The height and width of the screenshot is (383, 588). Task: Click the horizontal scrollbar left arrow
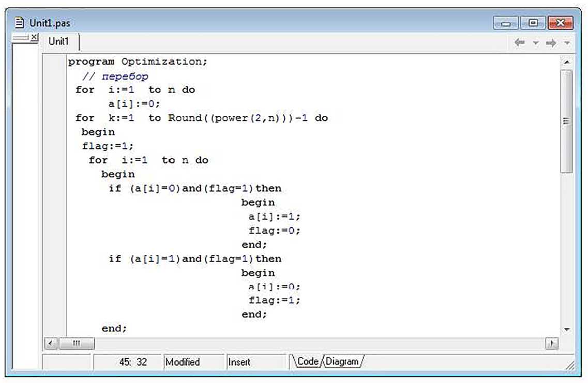coord(51,343)
